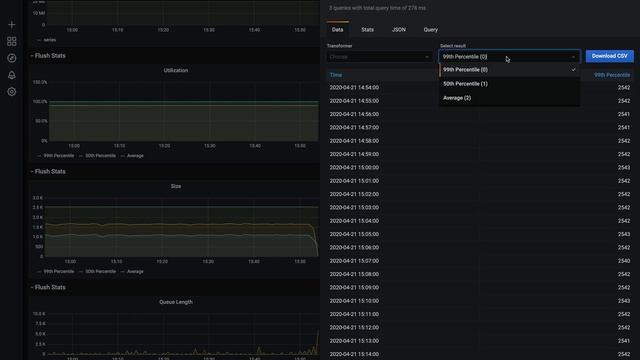Click the 2020-04-21 15:05:00 time cell

(354, 234)
